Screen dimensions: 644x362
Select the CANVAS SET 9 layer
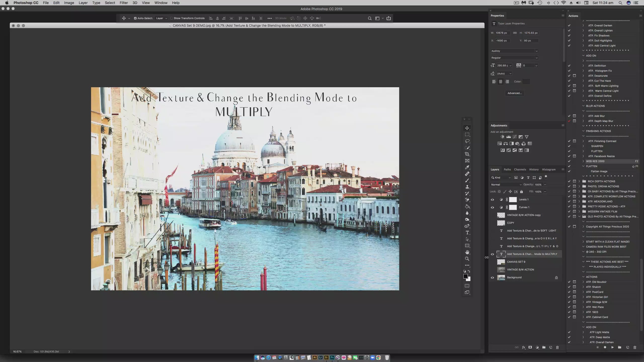point(516,262)
